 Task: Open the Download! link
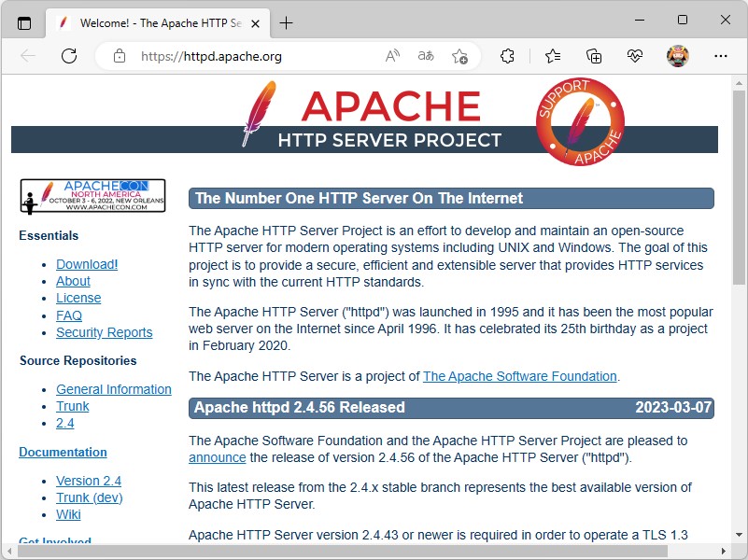[86, 264]
